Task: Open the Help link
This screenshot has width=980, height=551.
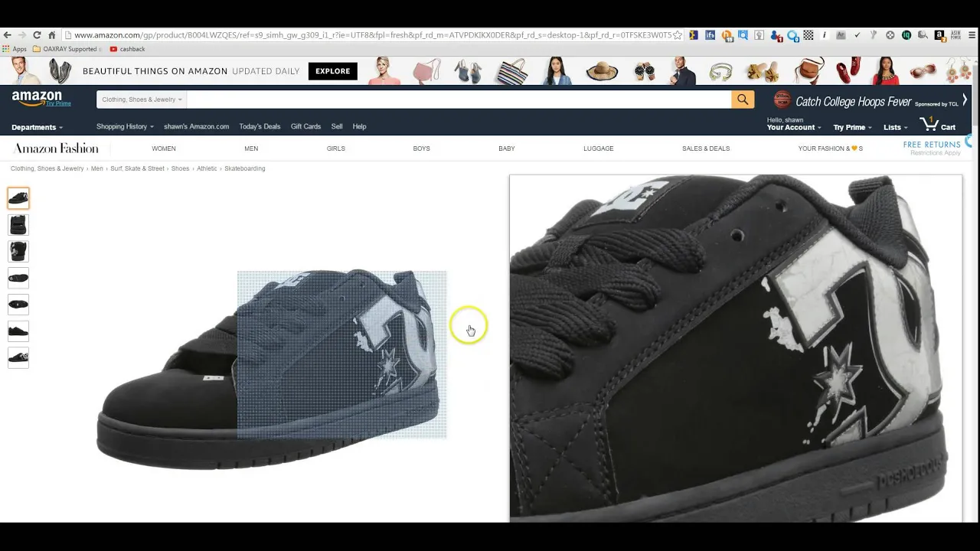Action: tap(359, 126)
